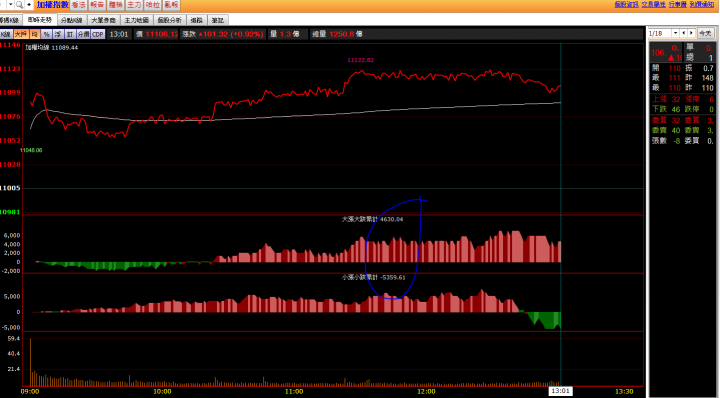720x398 pixels.
Task: Open the 個股分析 tab
Action: [169, 20]
